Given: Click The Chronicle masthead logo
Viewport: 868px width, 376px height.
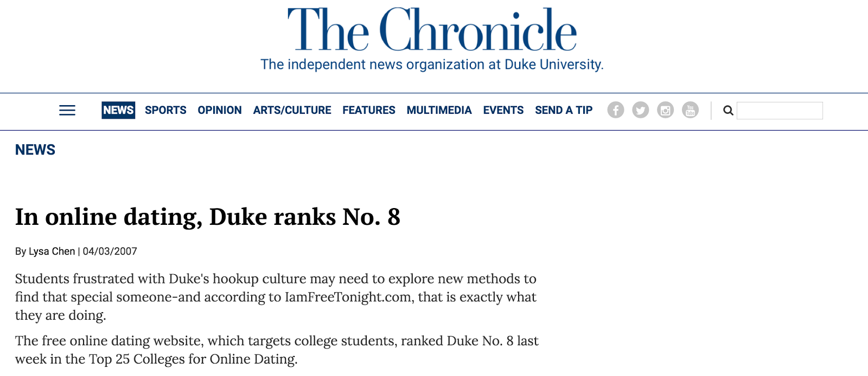Looking at the screenshot, I should pos(432,30).
